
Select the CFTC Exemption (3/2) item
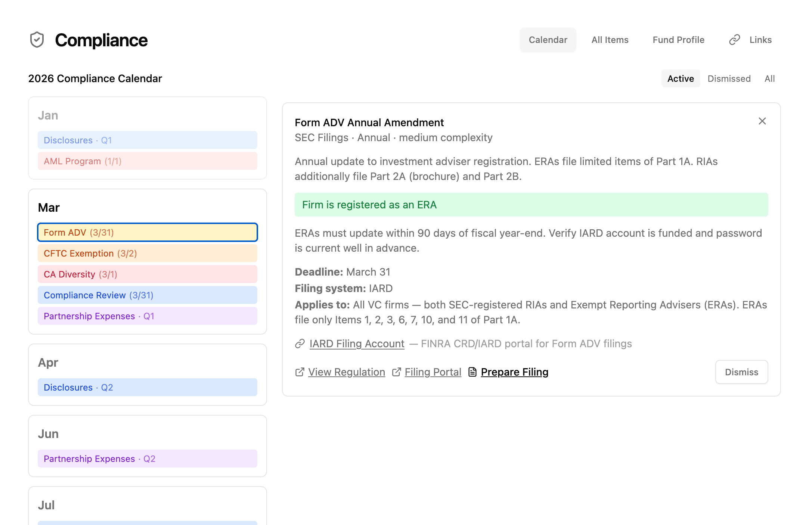coord(148,253)
